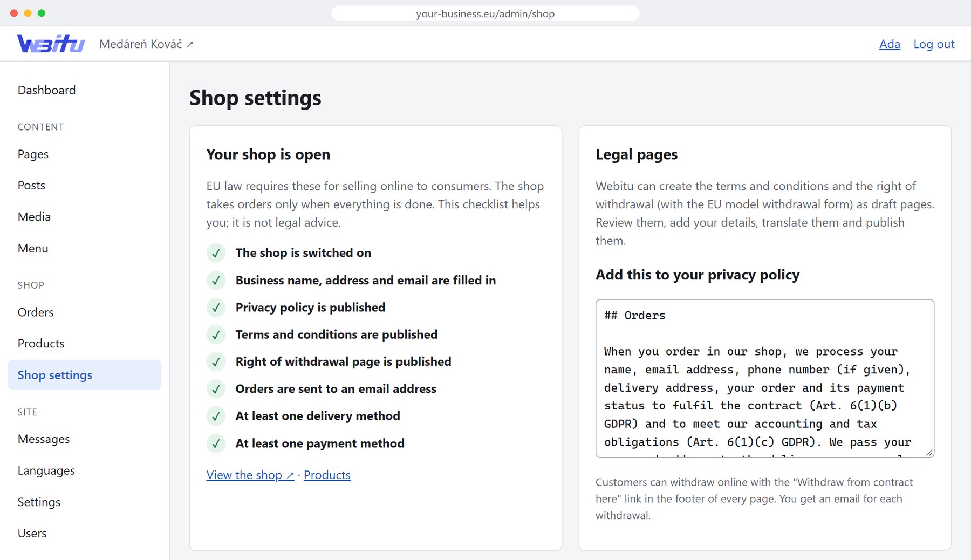Image resolution: width=971 pixels, height=560 pixels.
Task: Click the 'Your shop is open' heading
Action: [268, 155]
